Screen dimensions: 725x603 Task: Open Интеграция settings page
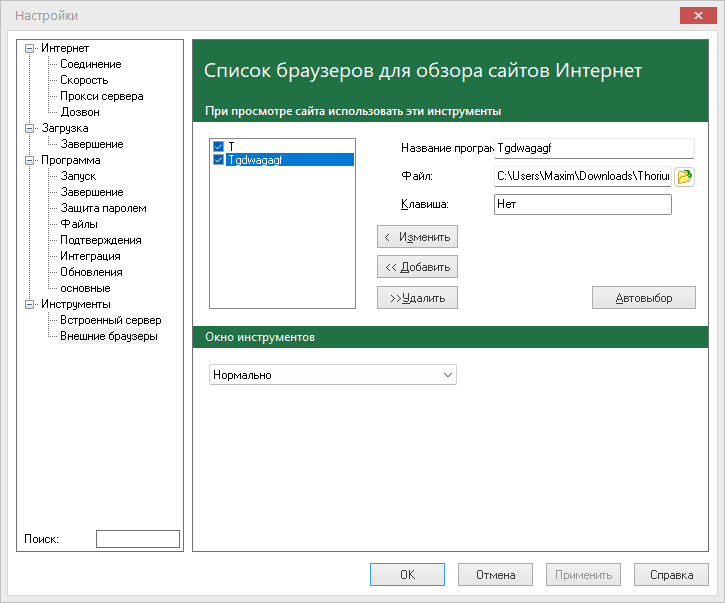click(90, 256)
